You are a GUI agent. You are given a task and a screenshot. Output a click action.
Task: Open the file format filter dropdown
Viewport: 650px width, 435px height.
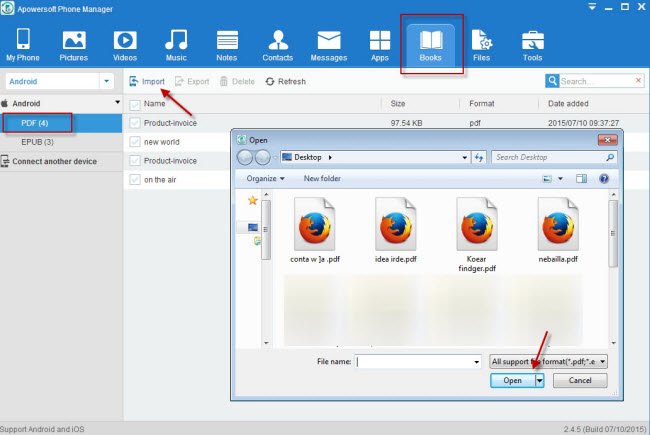(549, 360)
